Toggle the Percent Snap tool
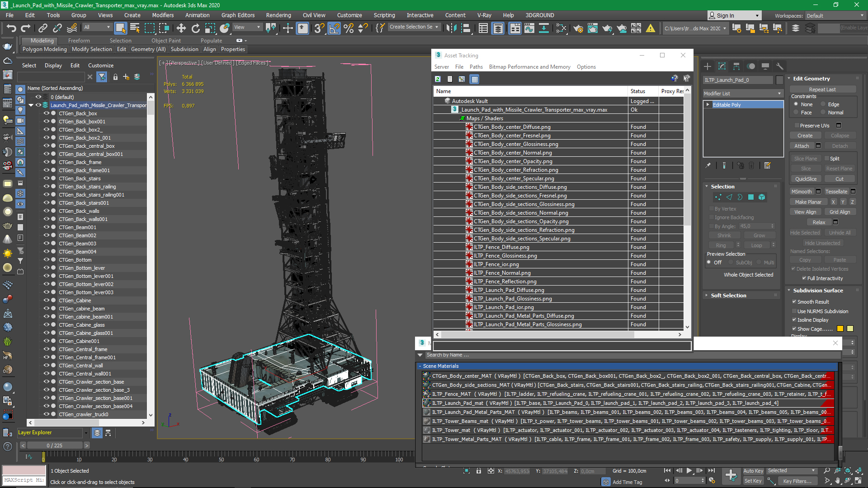 tap(349, 28)
